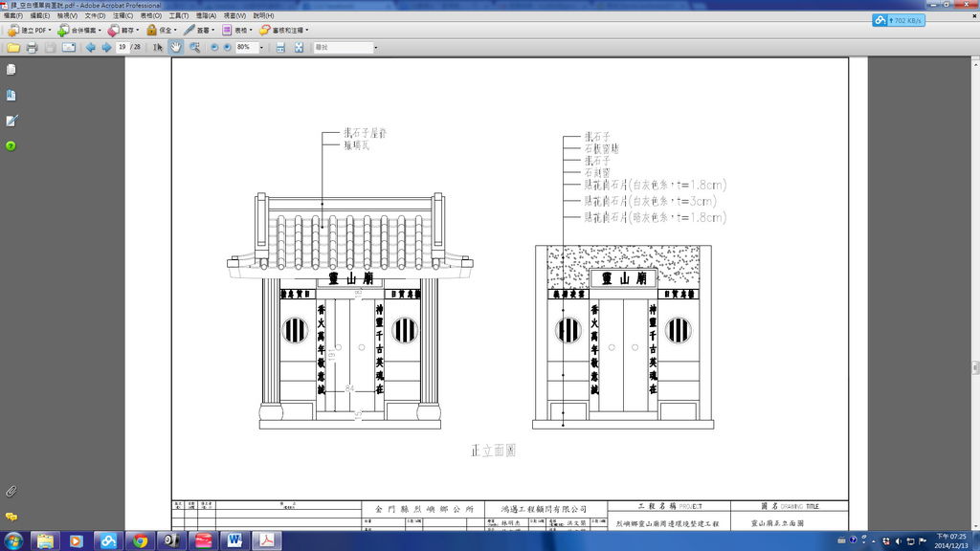Open Google Chrome from the taskbar
This screenshot has height=551, width=980.
click(x=140, y=540)
